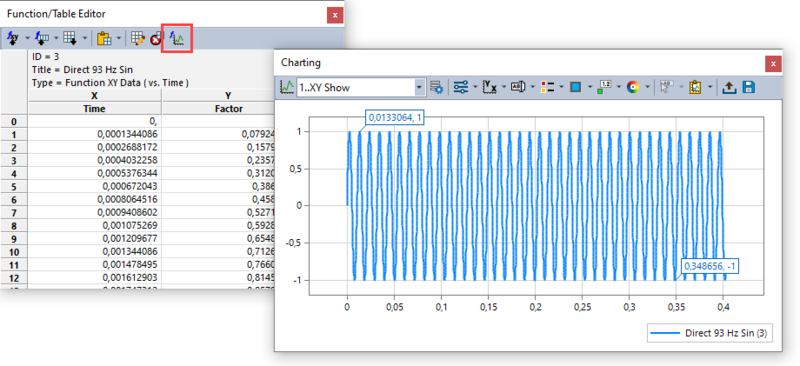
Task: Click the save floppy disk icon in Charting
Action: [748, 87]
